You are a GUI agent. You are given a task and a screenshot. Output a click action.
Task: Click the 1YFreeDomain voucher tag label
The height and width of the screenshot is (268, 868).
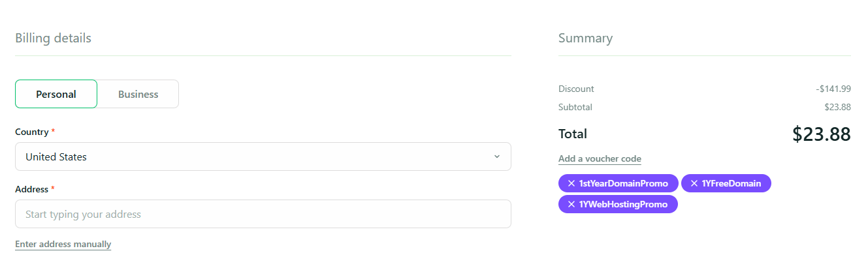pyautogui.click(x=731, y=184)
